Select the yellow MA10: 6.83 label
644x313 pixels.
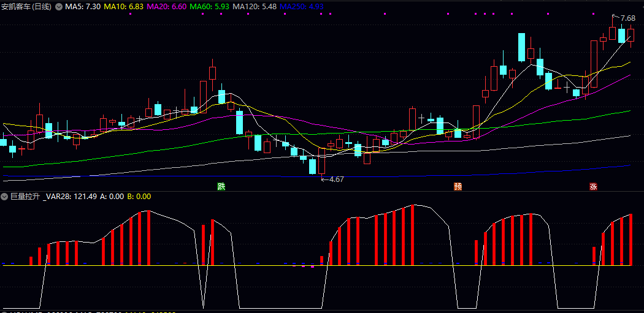124,7
